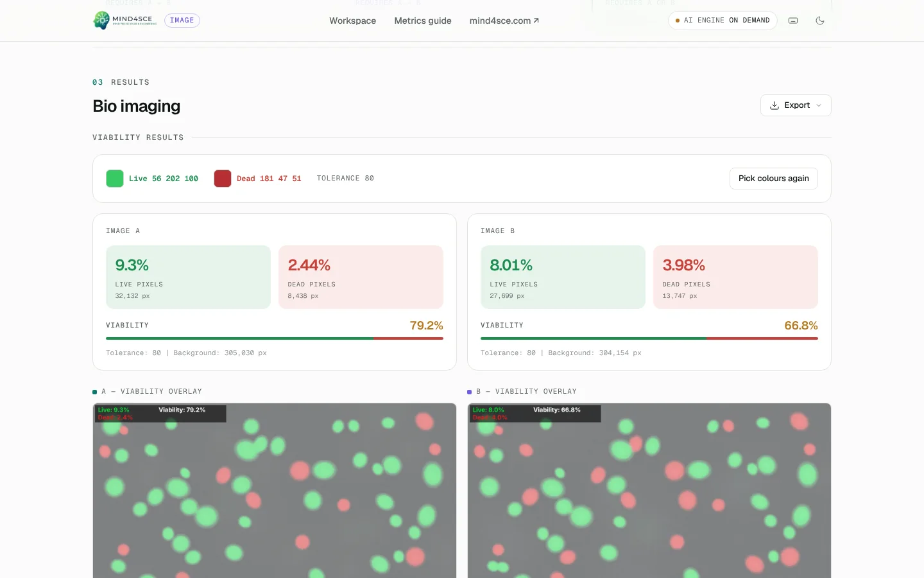Click 'Dead 181 47 51' colour values
Viewport: 924px width, 578px height.
pyautogui.click(x=269, y=179)
